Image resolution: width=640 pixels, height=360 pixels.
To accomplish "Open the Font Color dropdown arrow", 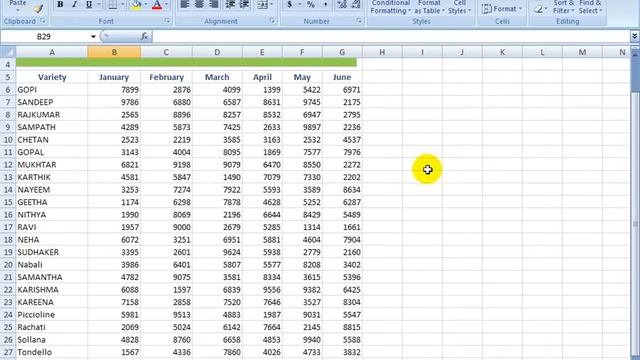I will 167,4.
